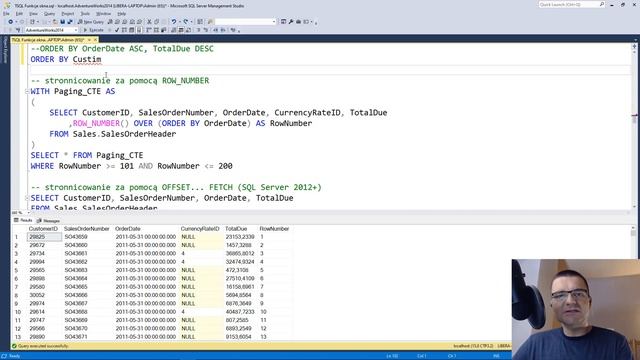Viewport: 640px width, 360px height.
Task: Click the status text 'Query executed successfully'
Action: pyautogui.click(x=43, y=346)
